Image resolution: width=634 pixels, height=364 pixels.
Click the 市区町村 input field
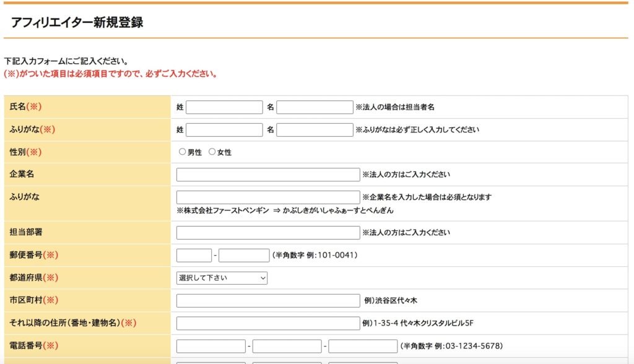(x=267, y=301)
